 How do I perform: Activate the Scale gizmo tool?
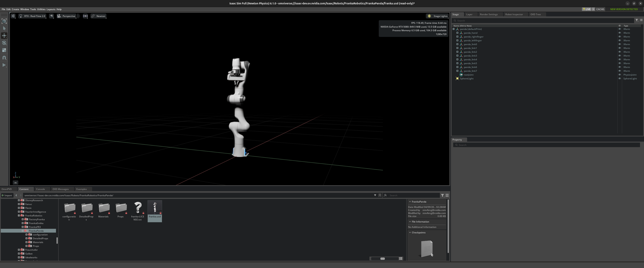pos(4,50)
